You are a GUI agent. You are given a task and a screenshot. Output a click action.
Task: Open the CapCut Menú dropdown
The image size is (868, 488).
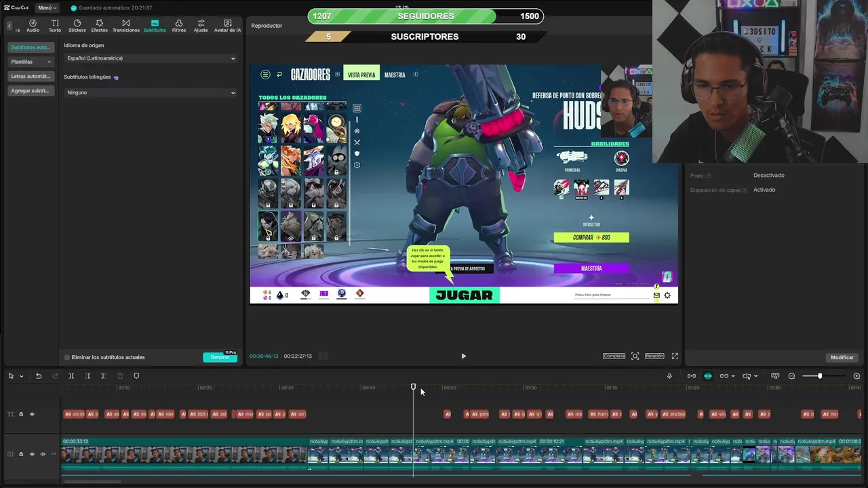[x=47, y=7]
